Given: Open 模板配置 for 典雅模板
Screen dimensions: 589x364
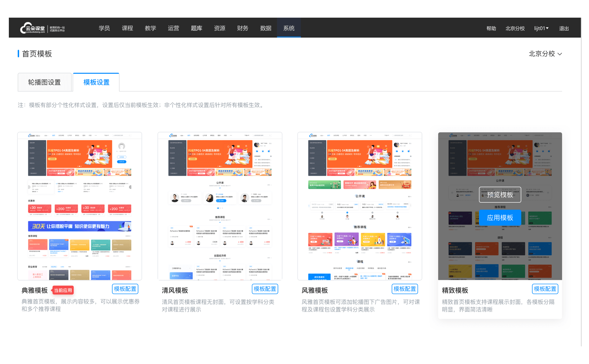Looking at the screenshot, I should click(x=125, y=289).
